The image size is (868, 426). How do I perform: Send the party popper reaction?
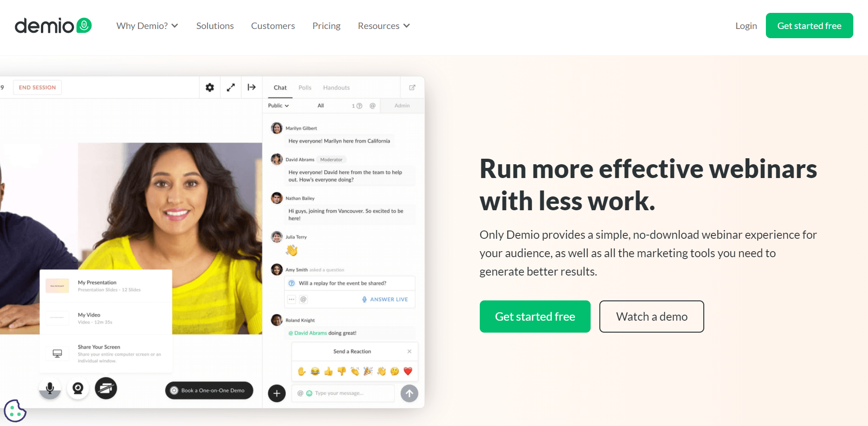pos(368,371)
